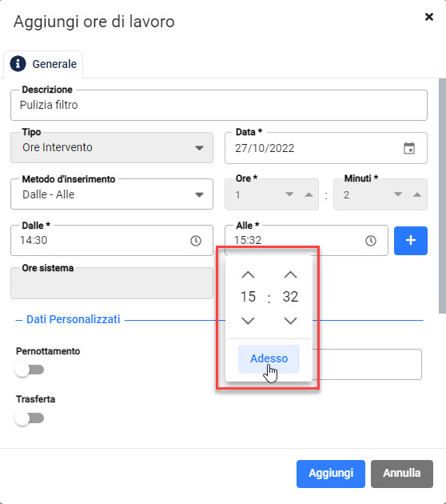Increase hour with up chevron above 15
The height and width of the screenshot is (504, 446).
coord(248,275)
